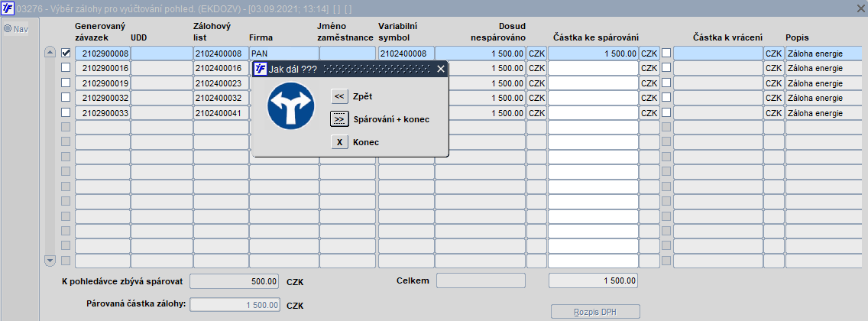The image size is (868, 321).
Task: Click the blue fork-arrows direction sign icon
Action: pyautogui.click(x=290, y=107)
